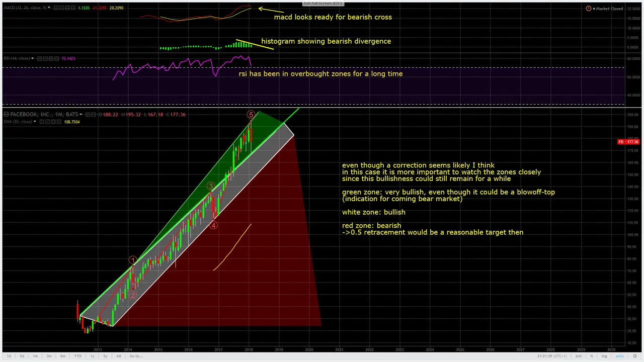Toggle the percent scale button
This screenshot has width=644, height=362.
pos(592,356)
